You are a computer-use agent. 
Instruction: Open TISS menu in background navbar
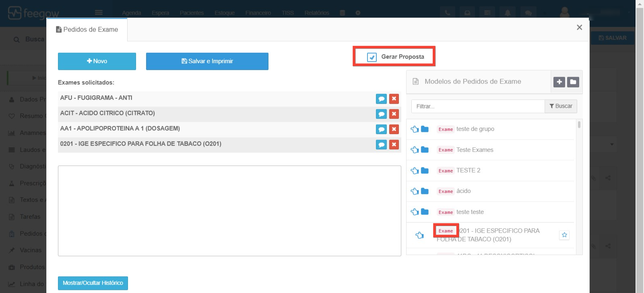point(288,13)
